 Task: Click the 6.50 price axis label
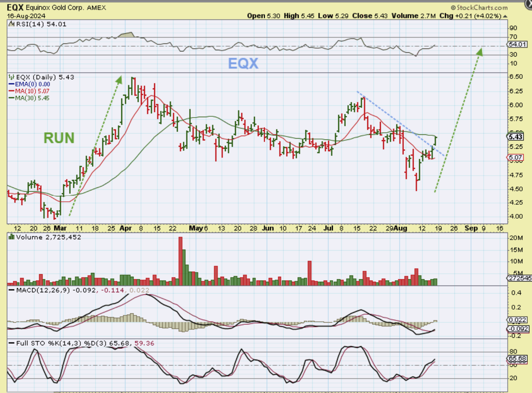click(x=516, y=77)
